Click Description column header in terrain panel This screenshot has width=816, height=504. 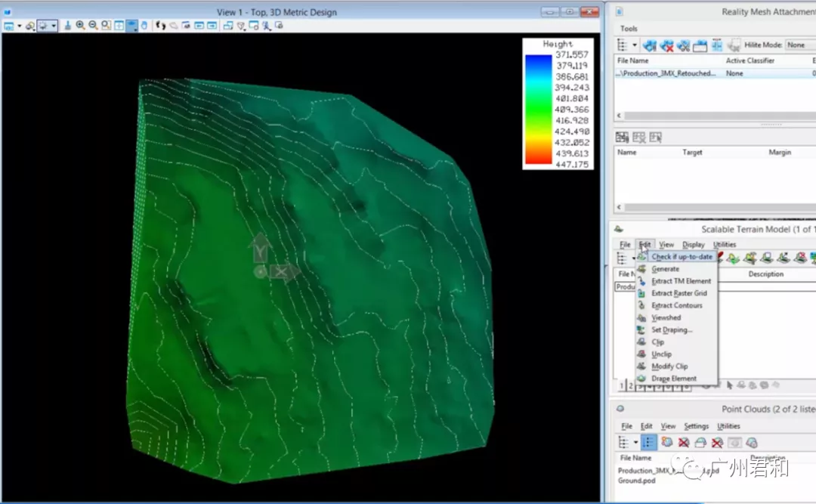(765, 274)
